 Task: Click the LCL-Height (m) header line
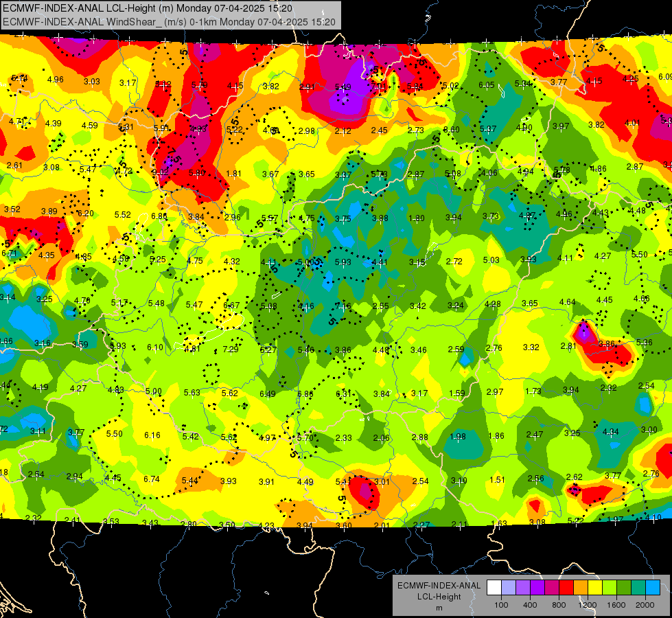tap(148, 8)
